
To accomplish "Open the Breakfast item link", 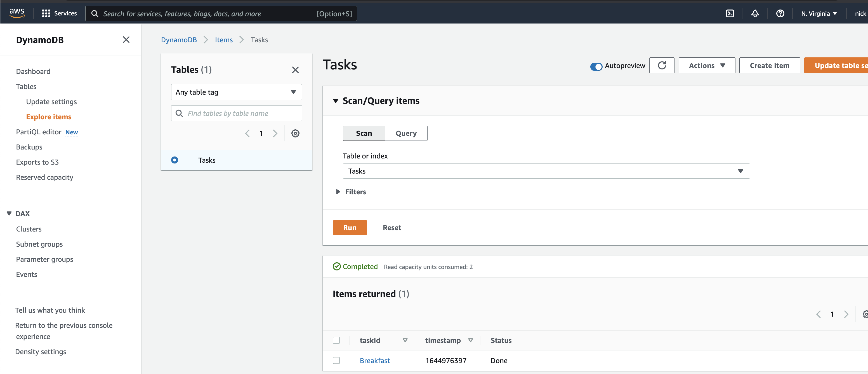I will 375,361.
